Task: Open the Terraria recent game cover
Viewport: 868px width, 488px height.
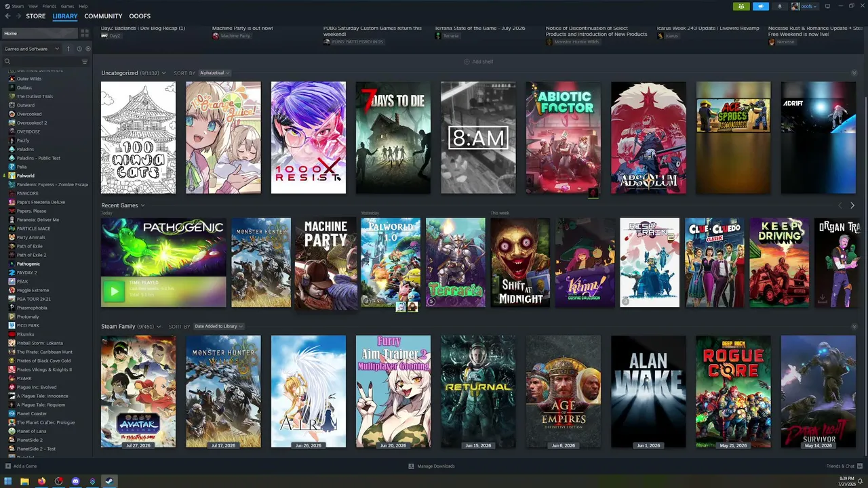Action: 456,262
